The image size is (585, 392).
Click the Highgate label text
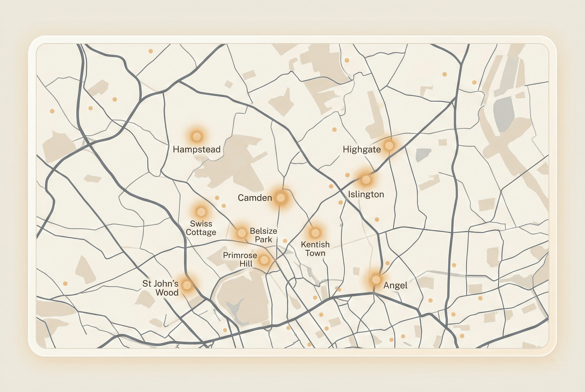362,150
